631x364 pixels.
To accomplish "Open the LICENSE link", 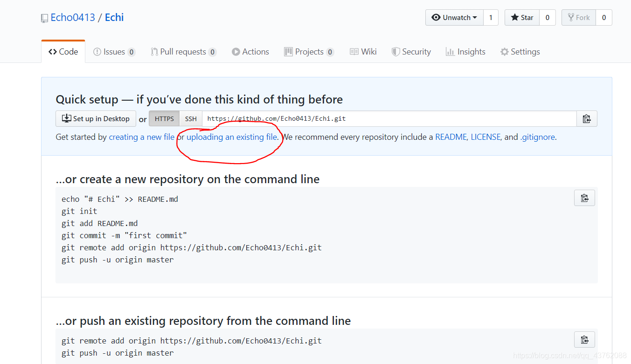I will click(x=485, y=137).
